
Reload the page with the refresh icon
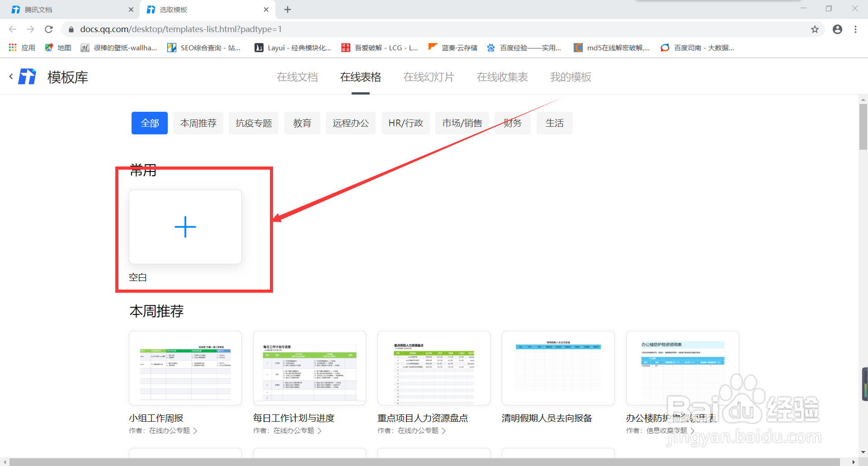click(x=49, y=29)
